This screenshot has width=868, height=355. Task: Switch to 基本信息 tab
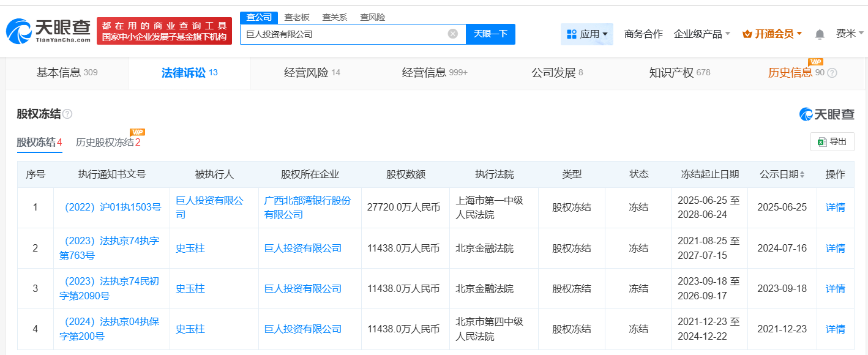[67, 73]
